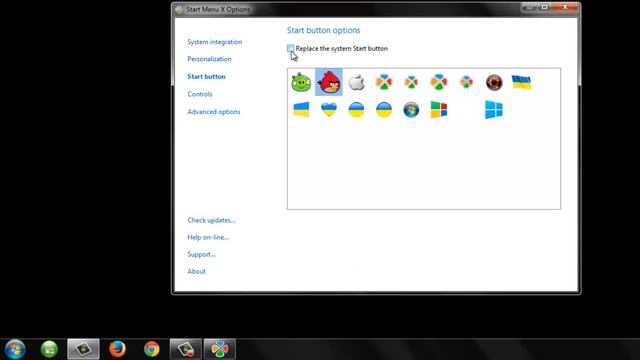Go to the Personalization section

point(209,59)
